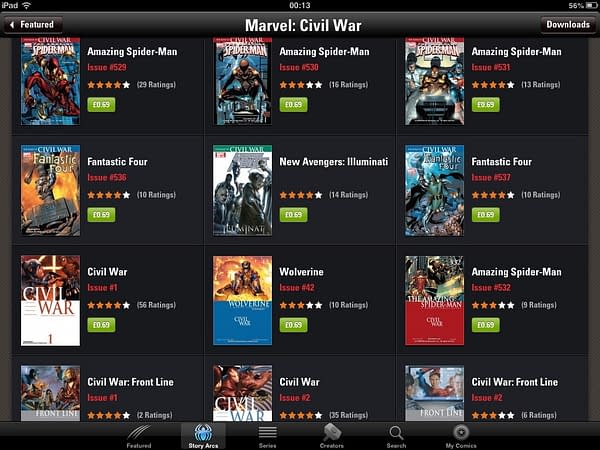The image size is (600, 450).
Task: Buy Wolverine Issue #42 price button
Action: 293,325
